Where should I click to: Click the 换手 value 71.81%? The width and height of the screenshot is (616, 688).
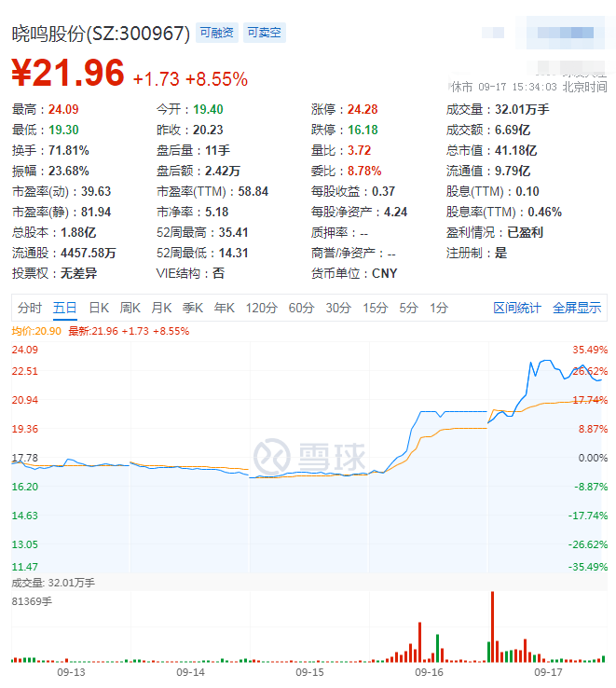68,150
